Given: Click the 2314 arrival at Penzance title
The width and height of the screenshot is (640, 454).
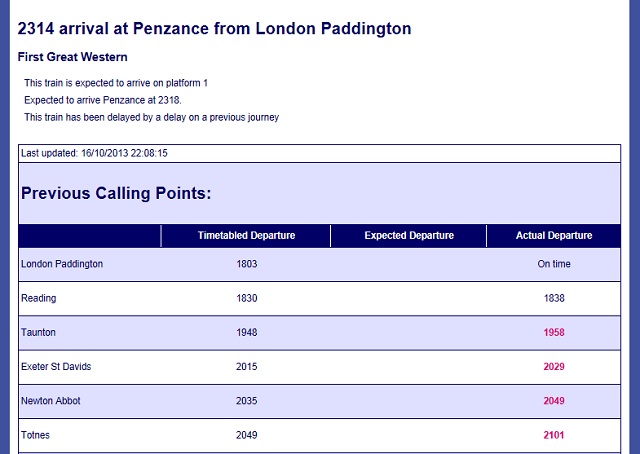Looking at the screenshot, I should click(x=215, y=29).
